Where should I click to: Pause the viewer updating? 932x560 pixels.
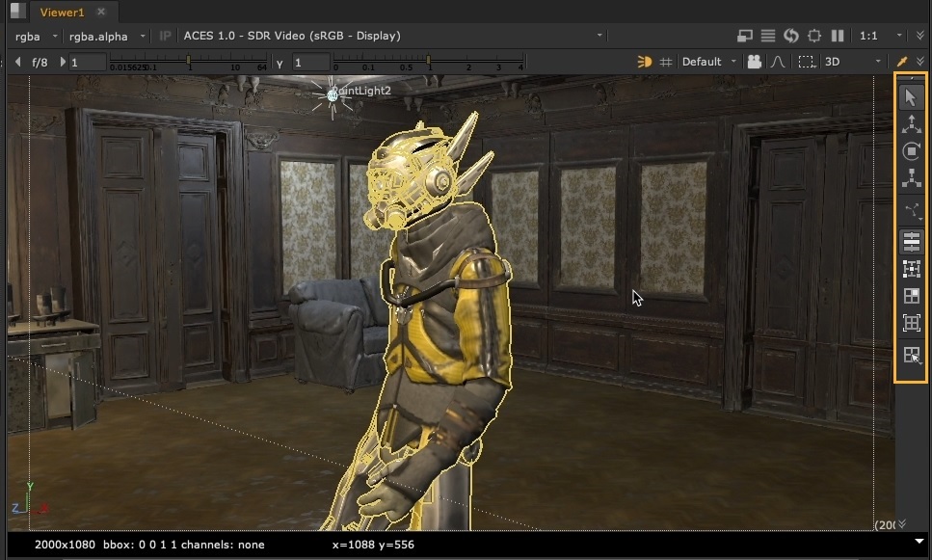pos(838,36)
